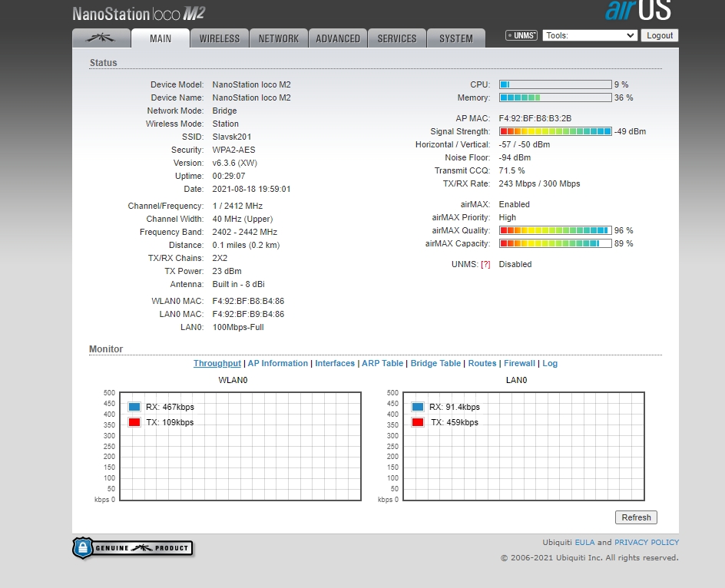This screenshot has width=725, height=588.
Task: Select the WLAN0 MAC address value
Action: pos(248,301)
